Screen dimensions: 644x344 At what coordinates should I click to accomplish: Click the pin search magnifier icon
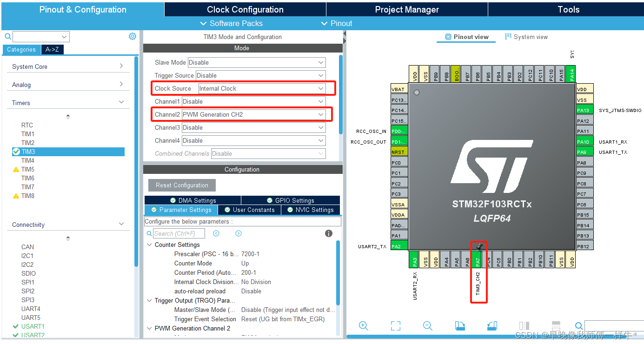579,326
